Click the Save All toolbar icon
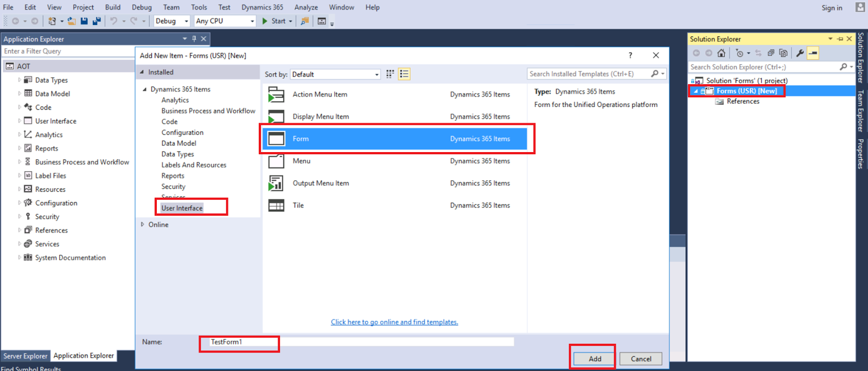Viewport: 868px width, 371px height. 97,21
